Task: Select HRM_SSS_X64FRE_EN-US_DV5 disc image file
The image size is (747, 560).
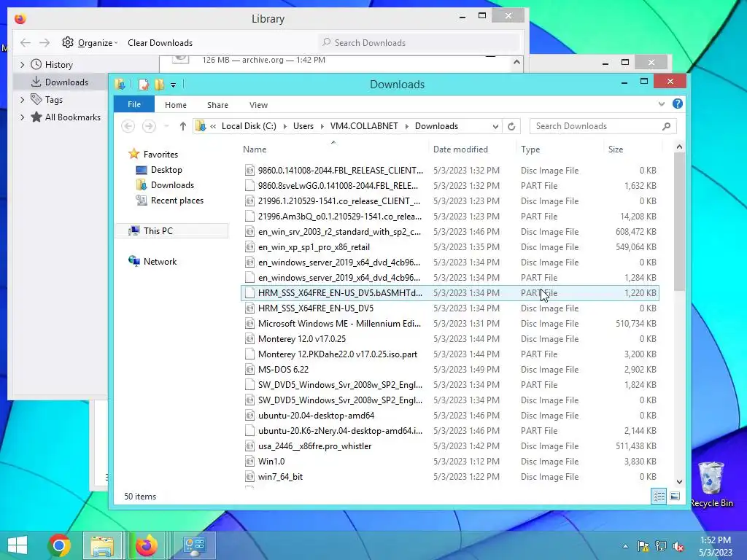Action: (x=315, y=308)
